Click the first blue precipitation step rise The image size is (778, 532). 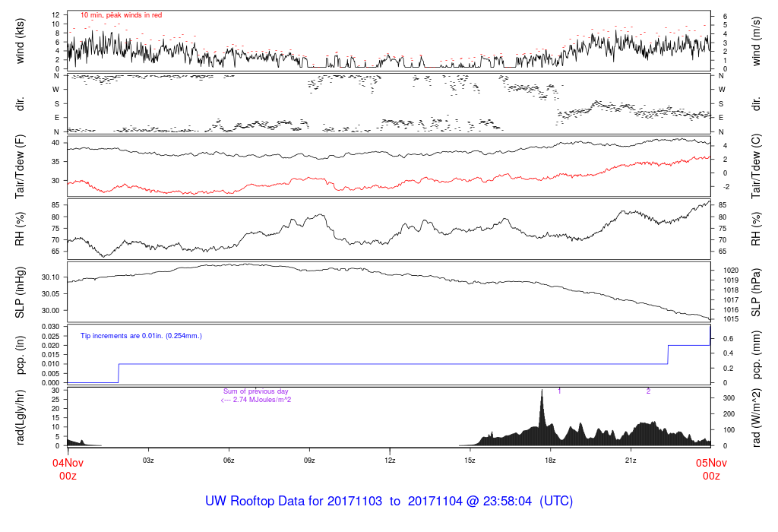(119, 373)
